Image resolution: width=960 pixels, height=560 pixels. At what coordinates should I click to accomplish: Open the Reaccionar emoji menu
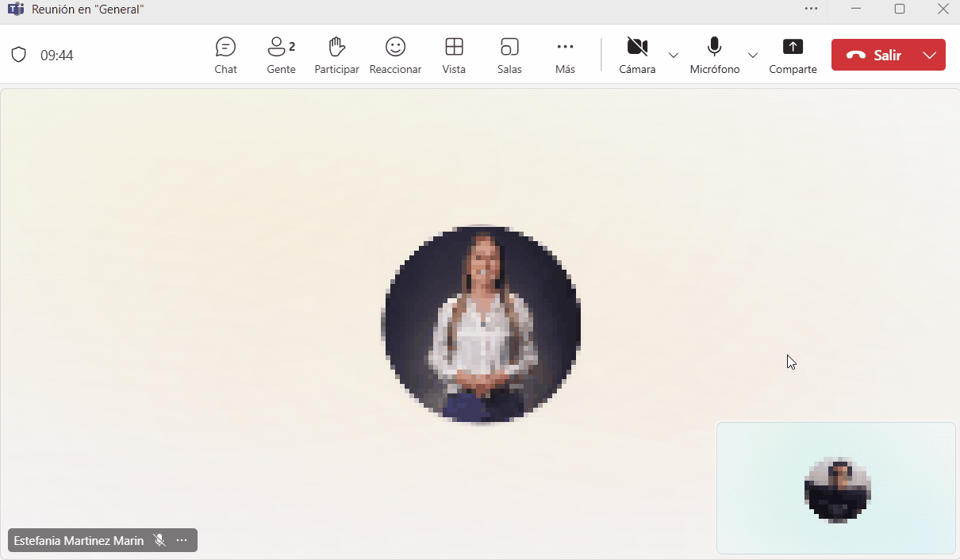click(x=395, y=55)
